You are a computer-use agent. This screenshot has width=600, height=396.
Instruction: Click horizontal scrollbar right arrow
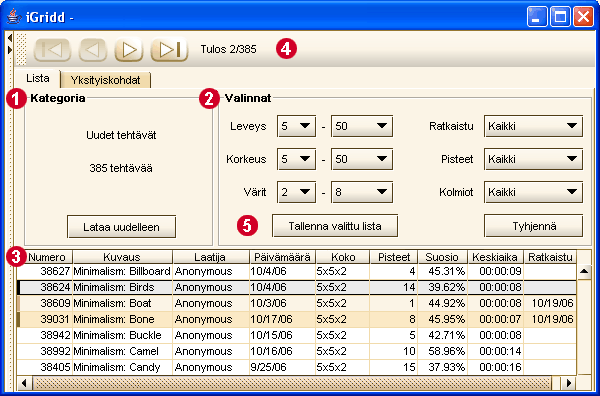pos(569,383)
